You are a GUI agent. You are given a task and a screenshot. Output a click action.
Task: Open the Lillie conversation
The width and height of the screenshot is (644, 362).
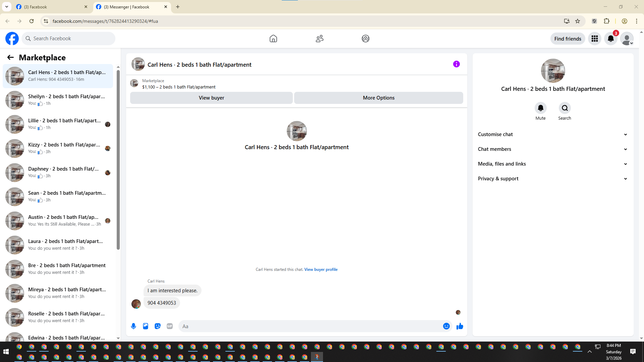(58, 124)
